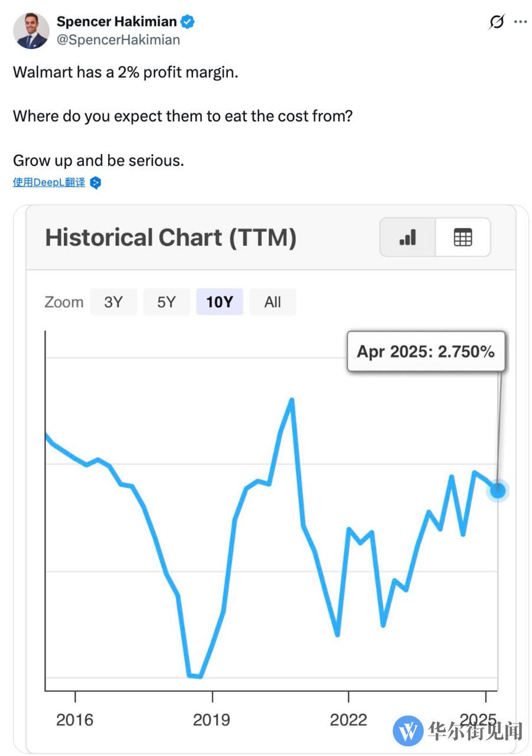Click the Apr 2025: 2.750% tooltip

pos(426,351)
